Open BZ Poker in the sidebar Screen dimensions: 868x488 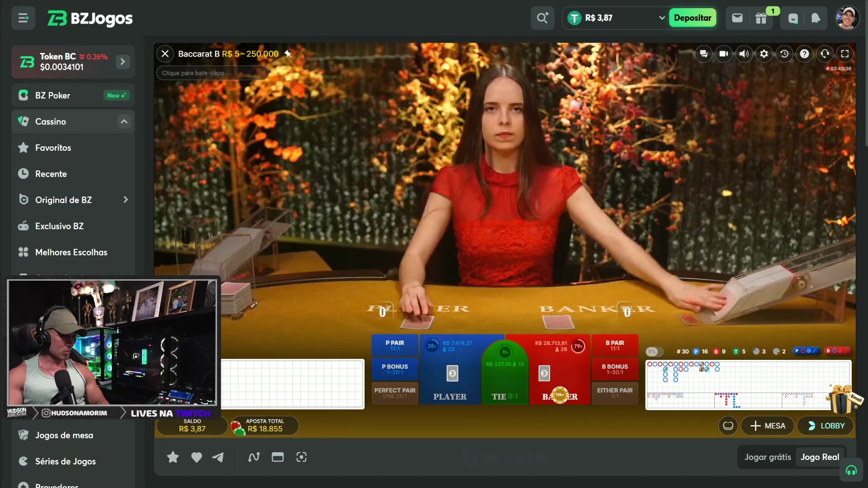(x=73, y=96)
